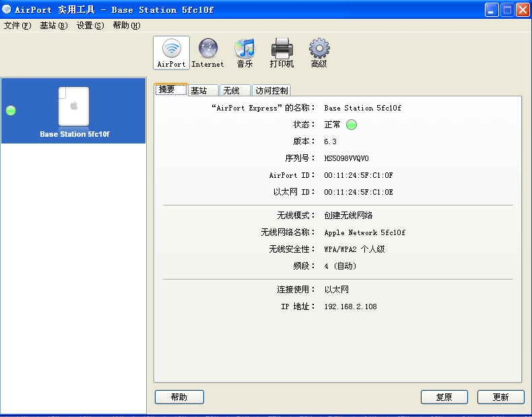Open the Internet settings globe icon

pyautogui.click(x=207, y=53)
